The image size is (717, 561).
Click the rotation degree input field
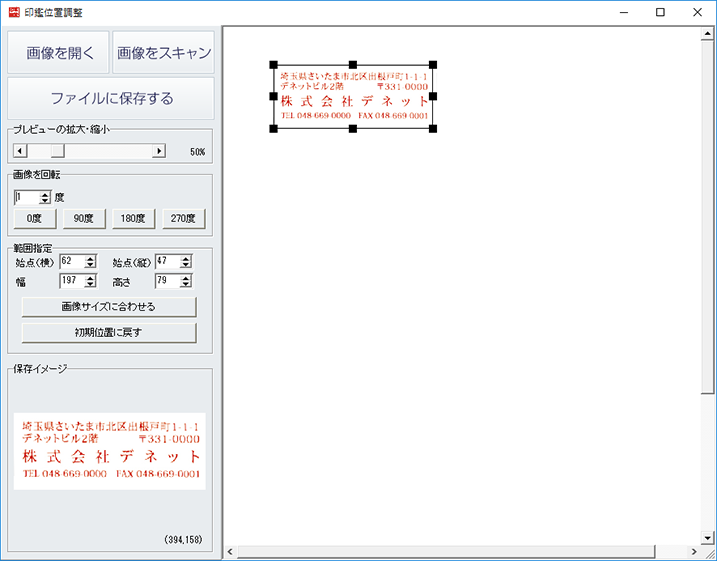27,198
